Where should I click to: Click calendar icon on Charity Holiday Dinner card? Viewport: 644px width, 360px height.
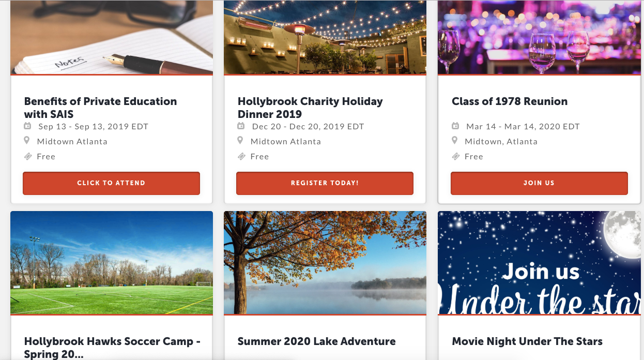click(x=241, y=126)
